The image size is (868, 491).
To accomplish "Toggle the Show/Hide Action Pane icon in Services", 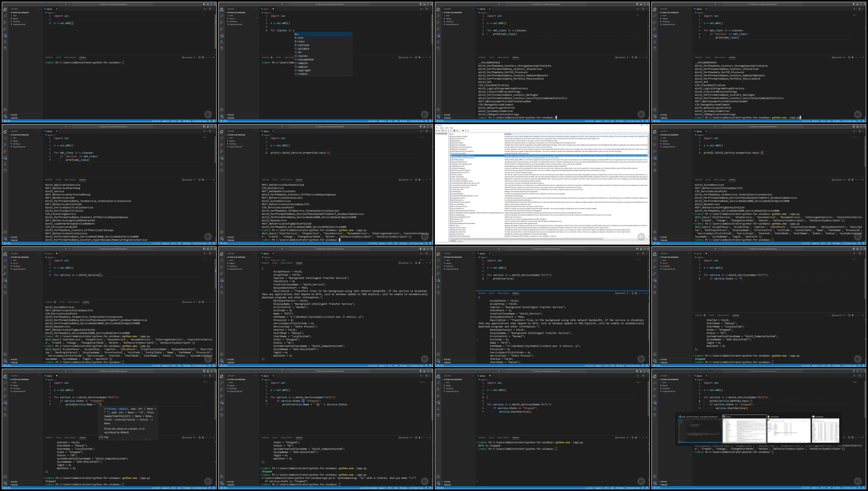I will [x=457, y=131].
